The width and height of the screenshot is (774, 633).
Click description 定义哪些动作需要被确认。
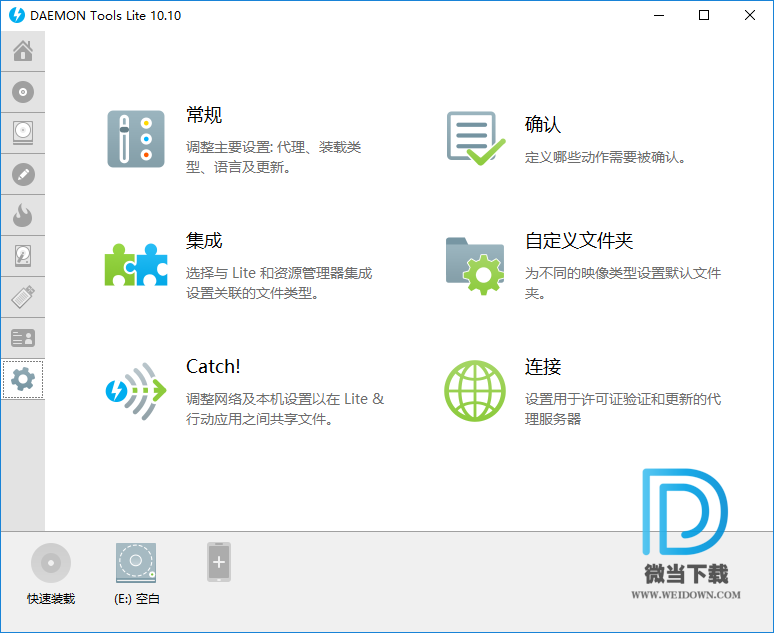click(x=605, y=158)
